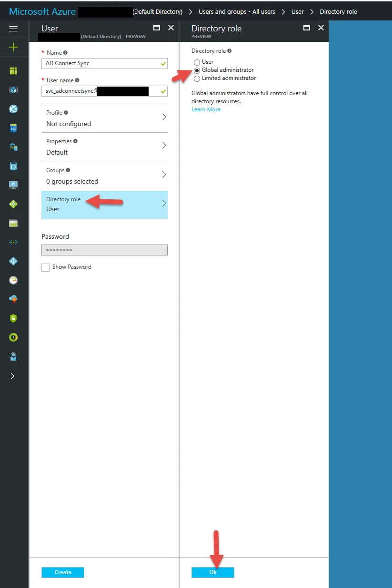The height and width of the screenshot is (588, 392).
Task: Open Cost Management green circle icon
Action: (x=13, y=337)
